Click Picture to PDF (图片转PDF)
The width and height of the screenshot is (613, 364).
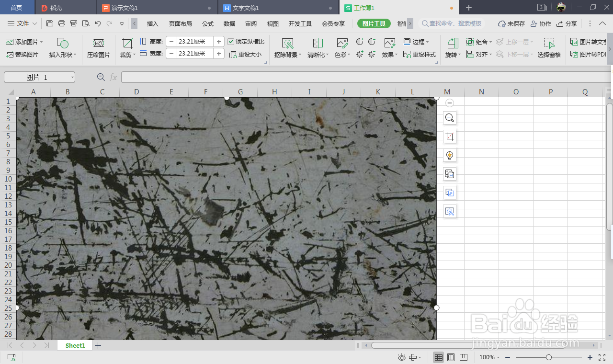pyautogui.click(x=589, y=55)
